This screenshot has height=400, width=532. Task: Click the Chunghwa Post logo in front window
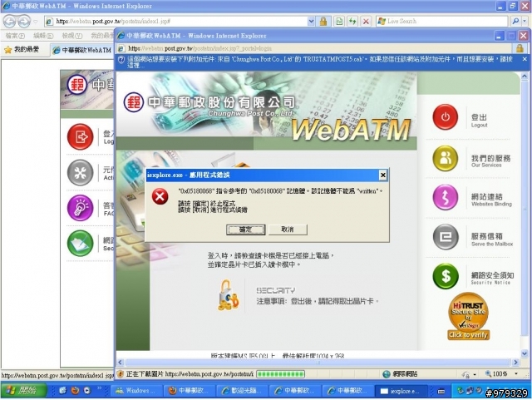[x=133, y=101]
